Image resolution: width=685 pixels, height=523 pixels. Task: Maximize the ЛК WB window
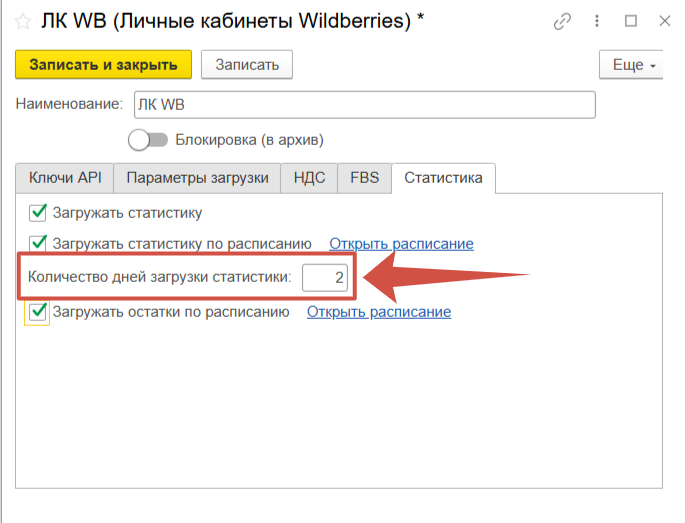coord(631,21)
